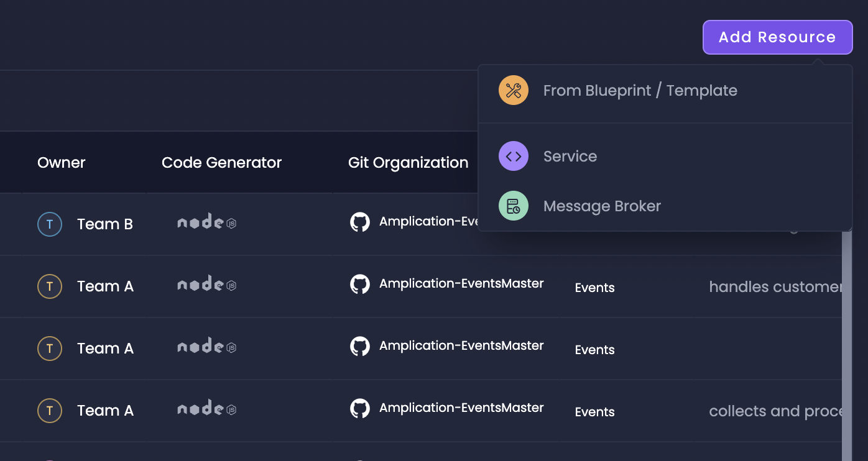
Task: Click the 'handles customer' description cell
Action: (776, 286)
